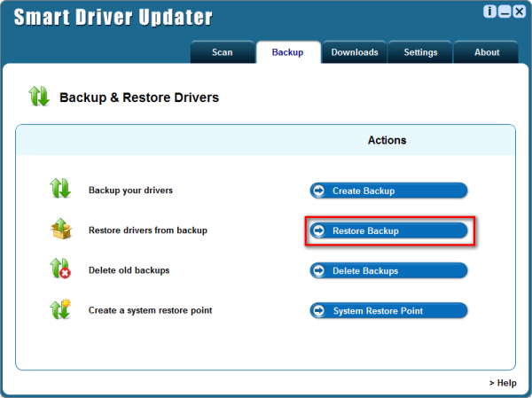Click the "Backup your drivers" text label
The width and height of the screenshot is (532, 398).
[x=130, y=191]
